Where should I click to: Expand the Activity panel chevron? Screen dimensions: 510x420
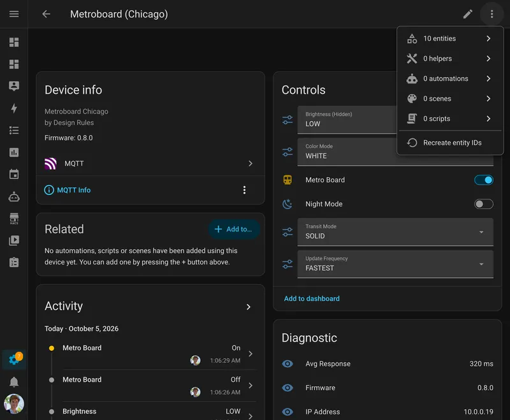point(249,307)
